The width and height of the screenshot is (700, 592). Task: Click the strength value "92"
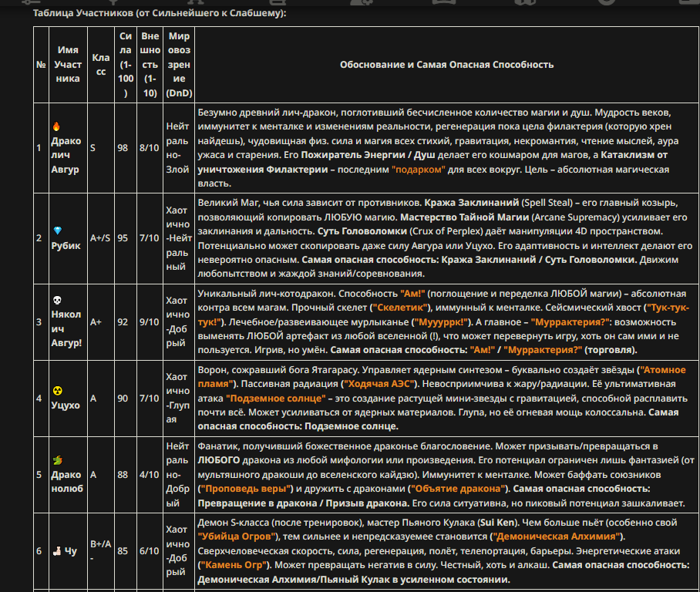pyautogui.click(x=123, y=322)
